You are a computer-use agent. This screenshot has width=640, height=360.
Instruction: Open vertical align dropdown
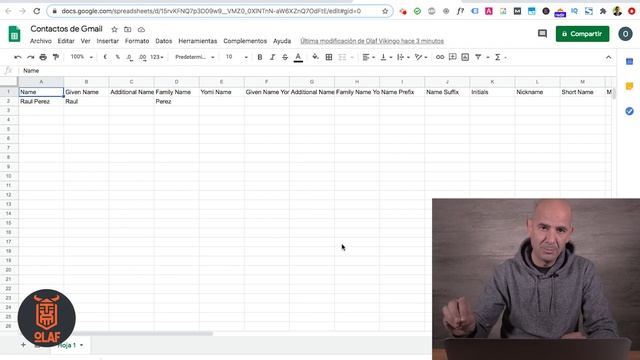386,57
